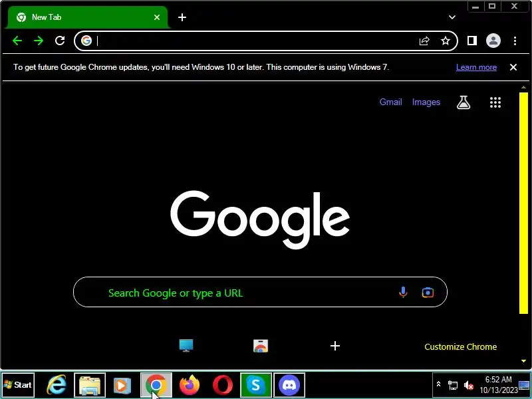The height and width of the screenshot is (399, 532).
Task: Search by image with the camera icon
Action: click(x=428, y=292)
